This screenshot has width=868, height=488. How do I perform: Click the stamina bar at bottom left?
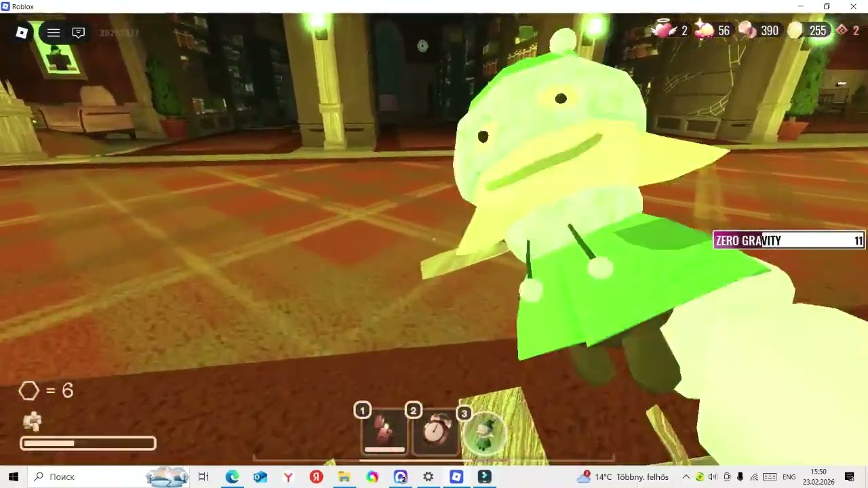pos(88,443)
